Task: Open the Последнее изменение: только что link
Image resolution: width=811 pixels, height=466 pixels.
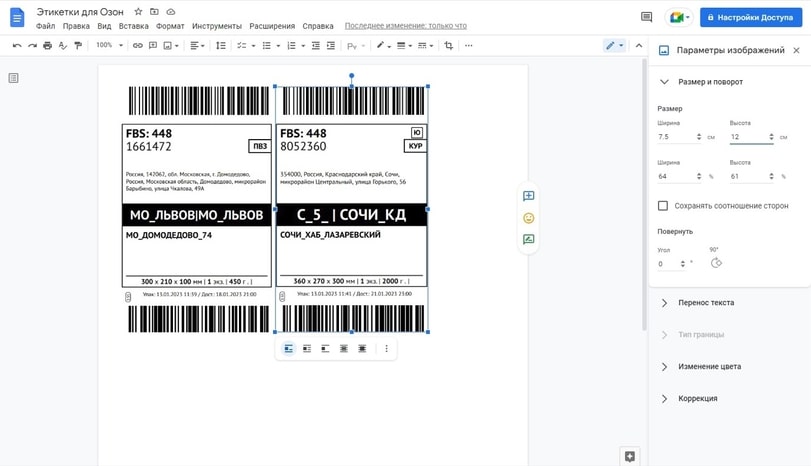Action: [x=405, y=26]
